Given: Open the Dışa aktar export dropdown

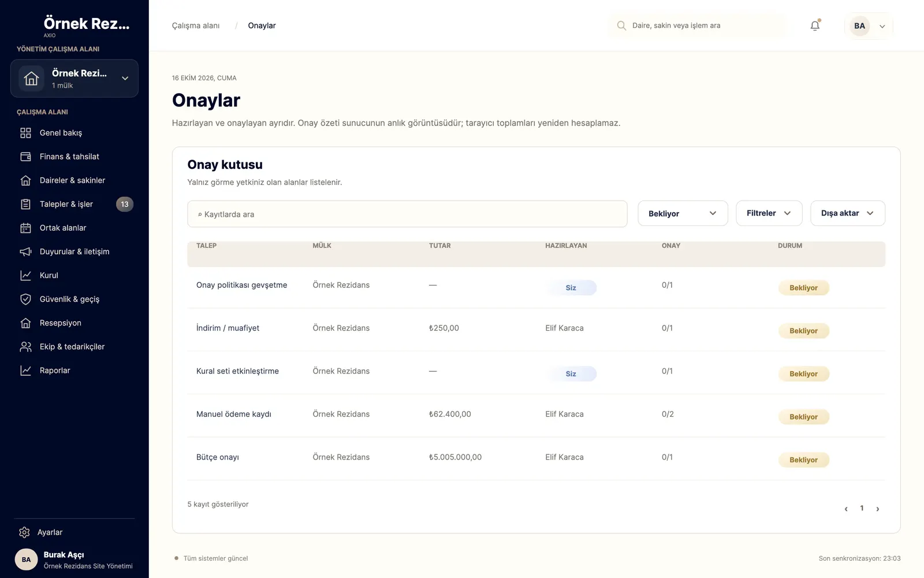Looking at the screenshot, I should [847, 213].
